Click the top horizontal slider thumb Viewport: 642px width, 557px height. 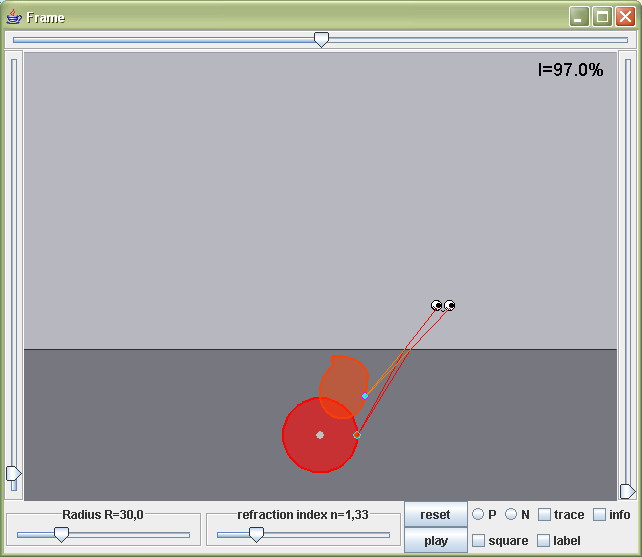321,40
